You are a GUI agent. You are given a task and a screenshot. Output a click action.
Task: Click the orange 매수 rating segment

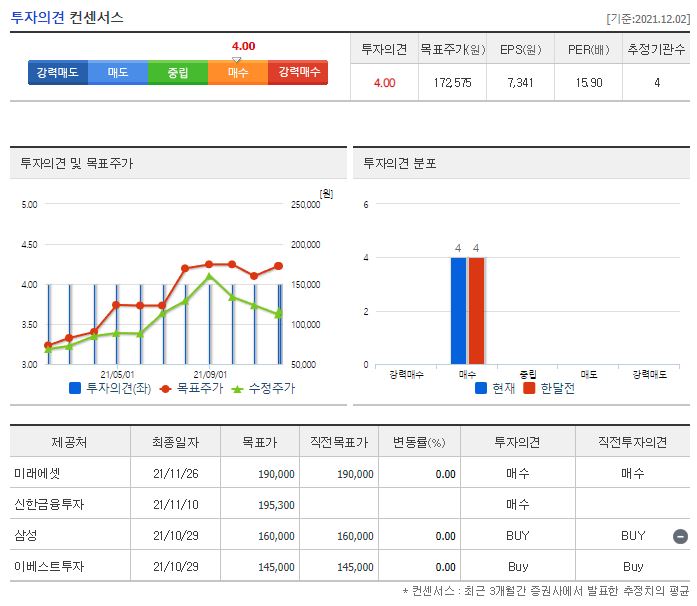[238, 72]
